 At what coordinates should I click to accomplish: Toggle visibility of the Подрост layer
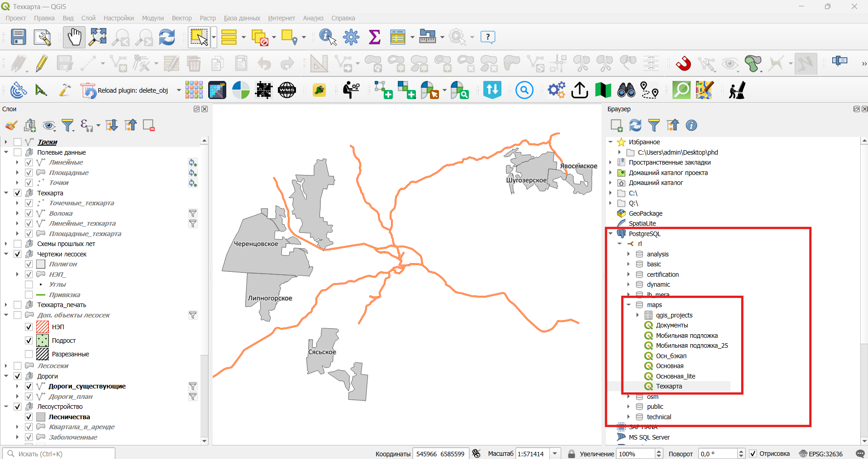point(29,341)
